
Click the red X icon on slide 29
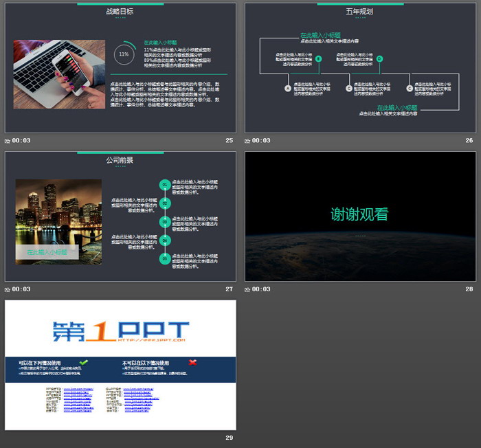(x=192, y=362)
